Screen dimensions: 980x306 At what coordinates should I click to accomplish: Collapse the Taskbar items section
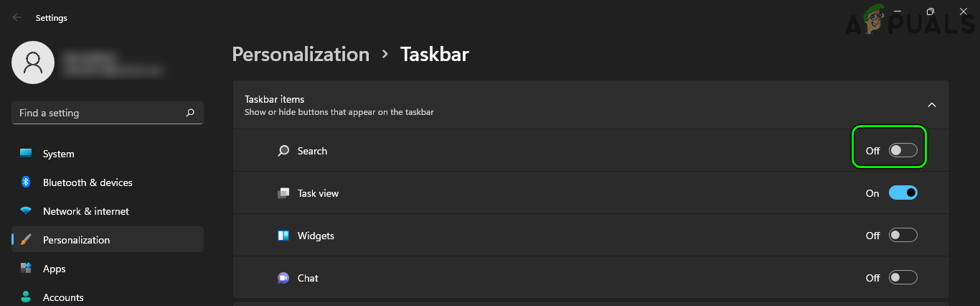(932, 105)
